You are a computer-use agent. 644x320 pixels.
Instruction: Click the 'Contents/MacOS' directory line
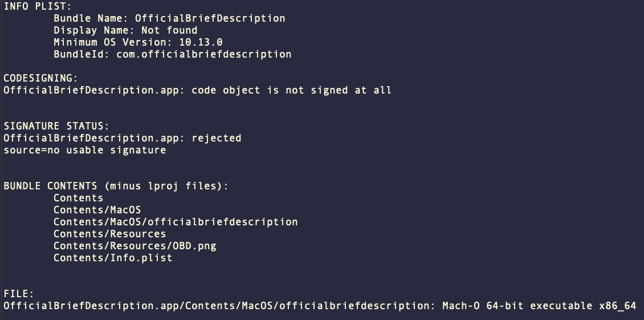coord(97,210)
